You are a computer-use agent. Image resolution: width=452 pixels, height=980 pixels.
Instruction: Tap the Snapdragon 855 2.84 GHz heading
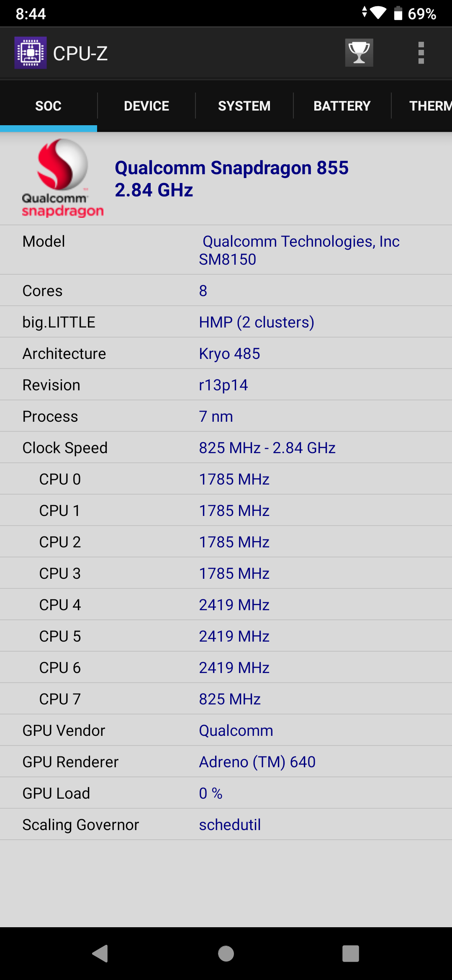[x=231, y=179]
